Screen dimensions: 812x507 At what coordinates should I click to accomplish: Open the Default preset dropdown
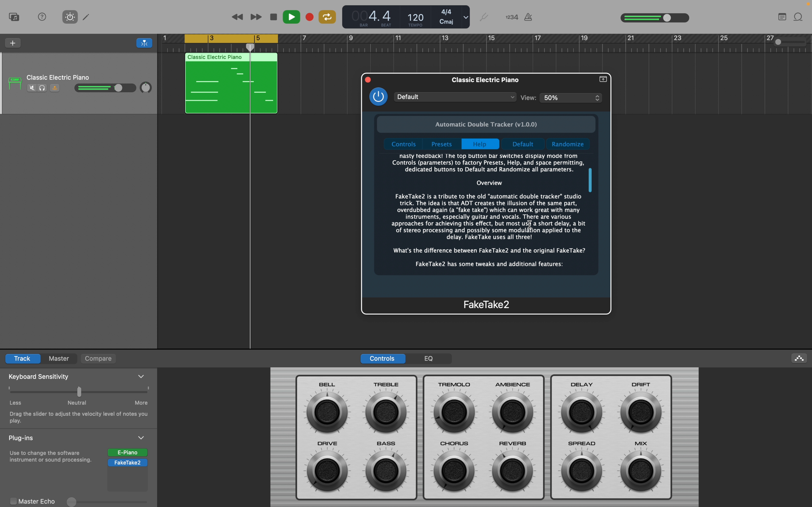point(455,97)
